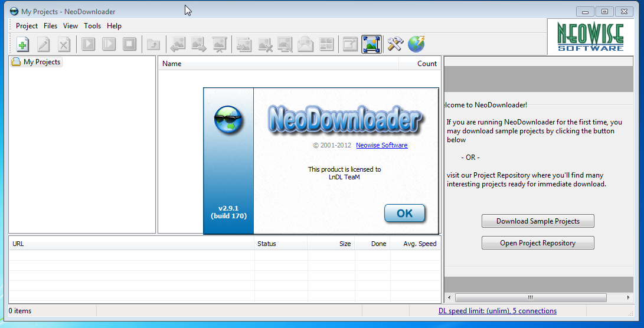Click the globe with lightning bolt icon
Screen dimensions: 644x328
(x=416, y=44)
